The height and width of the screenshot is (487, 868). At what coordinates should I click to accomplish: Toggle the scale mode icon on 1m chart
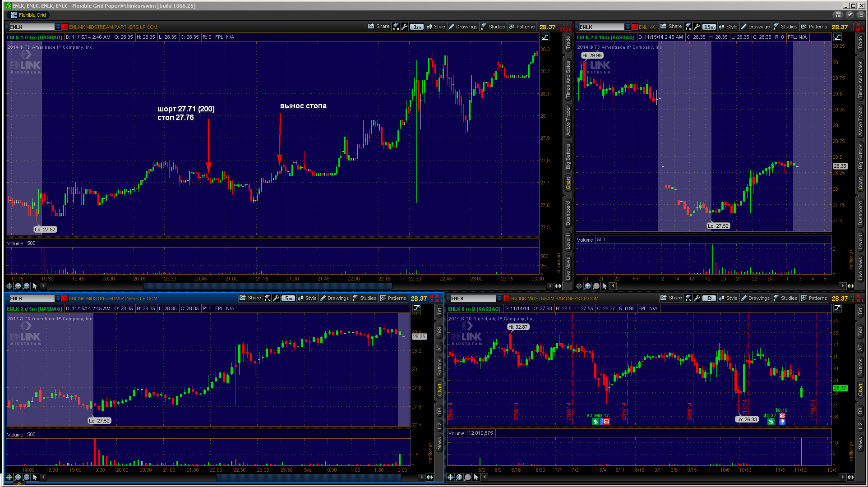pyautogui.click(x=545, y=37)
